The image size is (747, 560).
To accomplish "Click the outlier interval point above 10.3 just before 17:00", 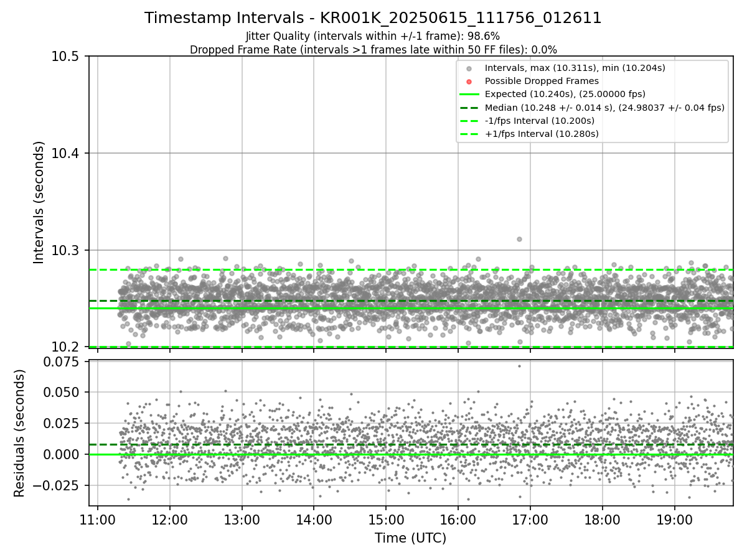I will click(x=519, y=239).
